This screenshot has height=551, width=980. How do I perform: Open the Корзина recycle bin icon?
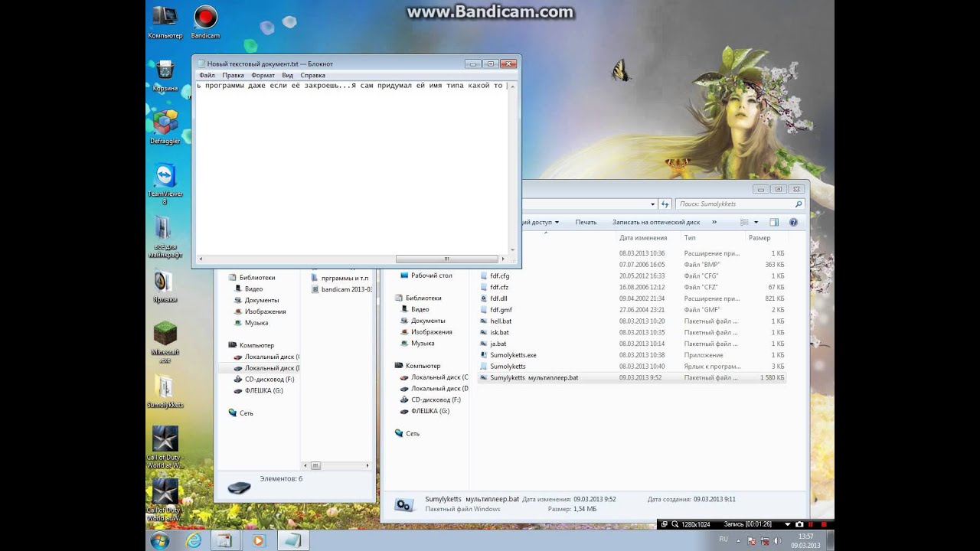(x=165, y=75)
